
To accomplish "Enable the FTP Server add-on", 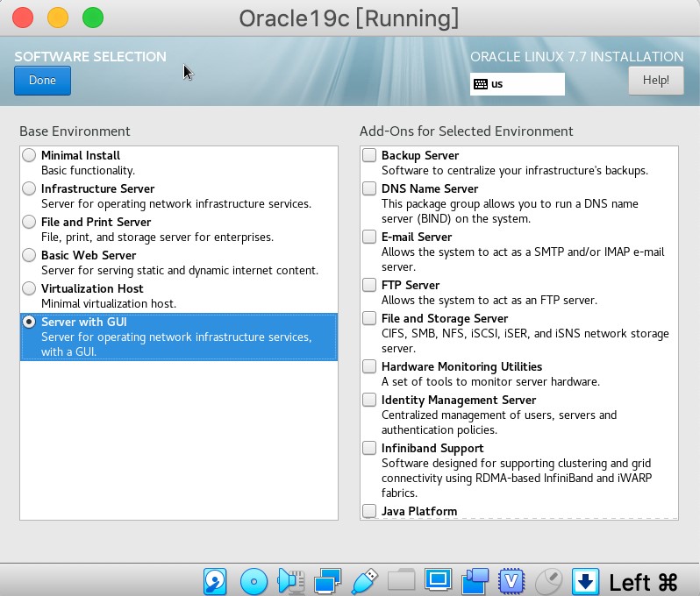I will tap(369, 285).
